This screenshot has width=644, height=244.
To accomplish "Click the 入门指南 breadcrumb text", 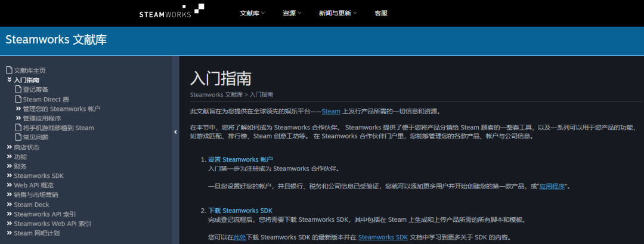I will (261, 94).
